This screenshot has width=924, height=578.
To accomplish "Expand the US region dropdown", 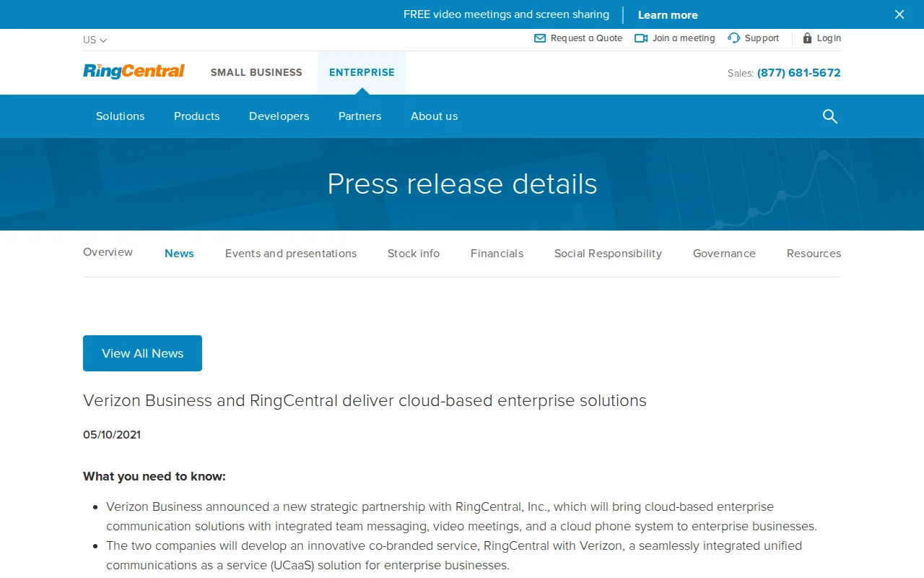I will pos(95,40).
